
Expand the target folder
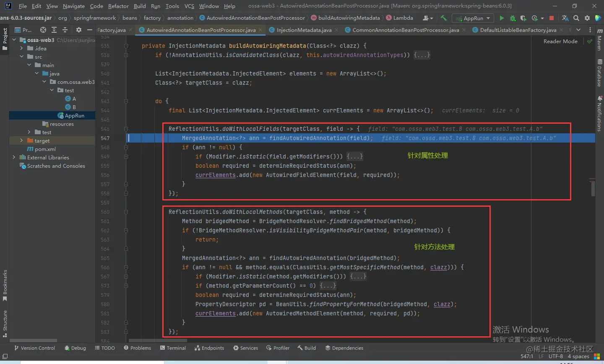tap(21, 140)
